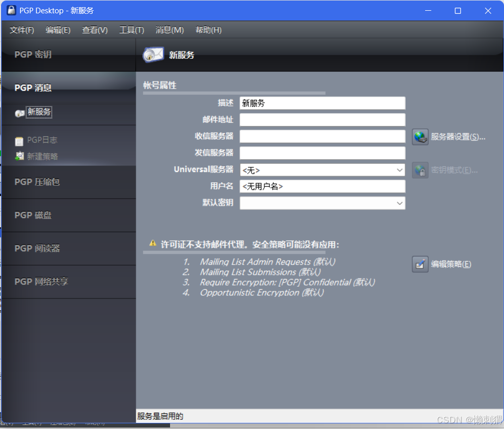
Task: Click 新建策略 in the sidebar
Action: tap(43, 157)
